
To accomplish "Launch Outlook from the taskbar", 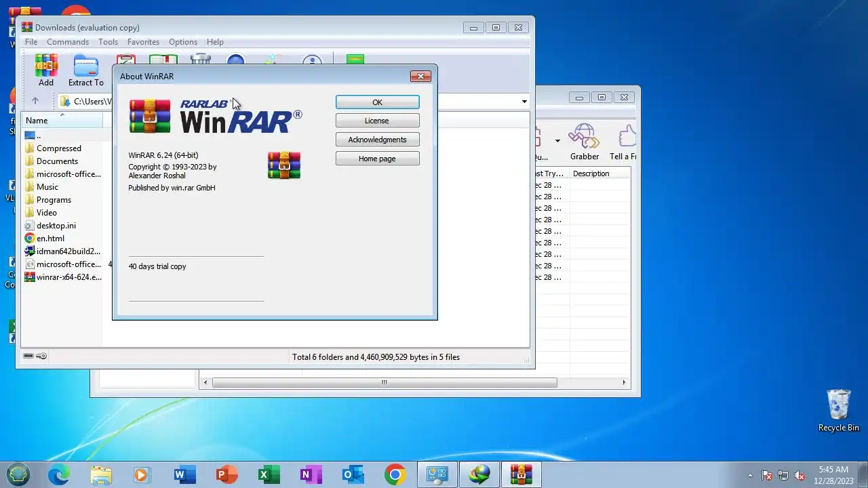I will (353, 474).
